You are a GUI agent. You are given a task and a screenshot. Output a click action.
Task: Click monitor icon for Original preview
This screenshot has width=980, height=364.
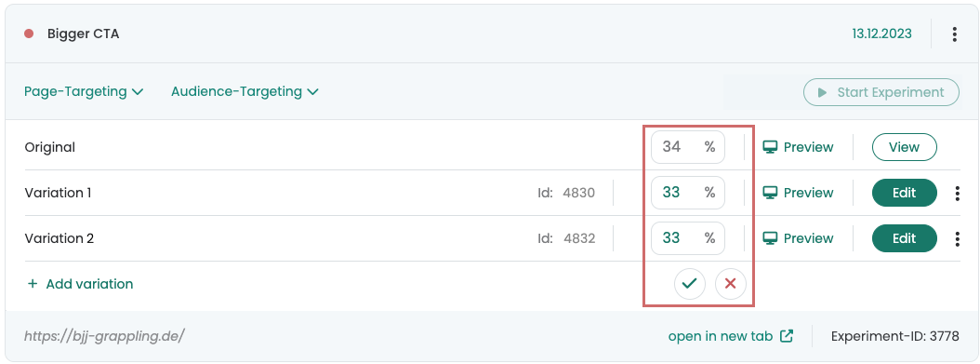pos(771,148)
